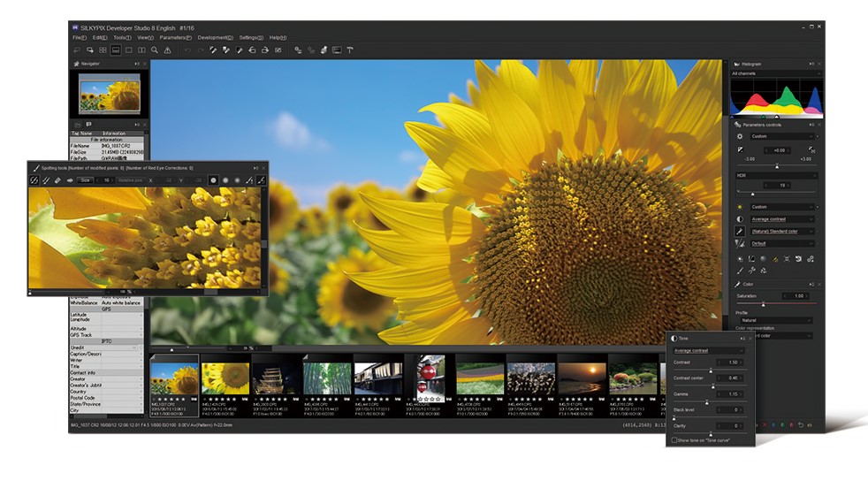The image size is (868, 481).
Task: Open the Custom taste dropdown near gear icon
Action: point(781,136)
